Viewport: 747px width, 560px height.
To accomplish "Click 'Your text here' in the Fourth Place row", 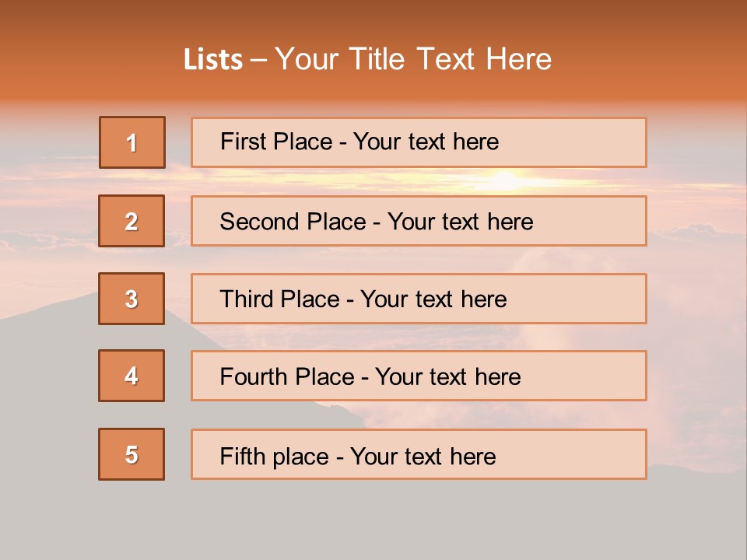I will [x=447, y=377].
